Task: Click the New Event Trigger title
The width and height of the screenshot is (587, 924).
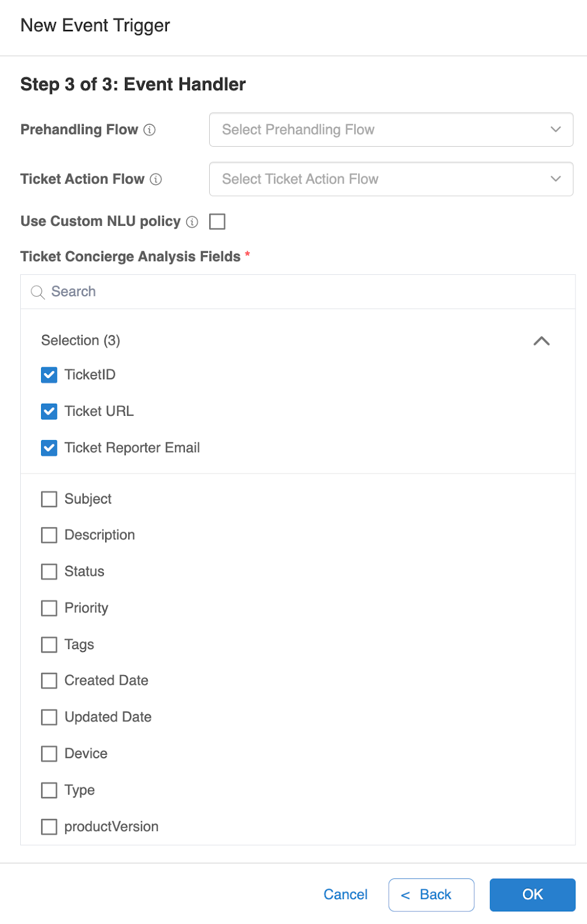Action: pyautogui.click(x=95, y=25)
